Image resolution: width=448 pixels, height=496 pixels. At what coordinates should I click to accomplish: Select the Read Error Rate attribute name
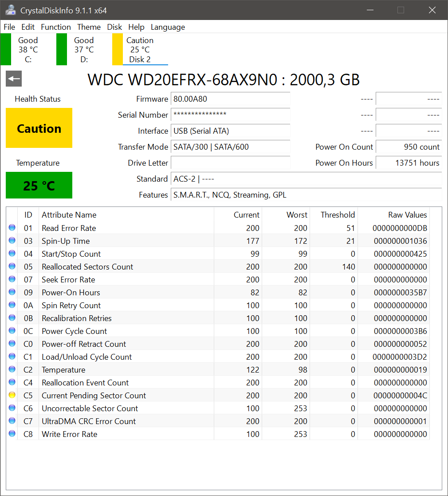pos(69,228)
